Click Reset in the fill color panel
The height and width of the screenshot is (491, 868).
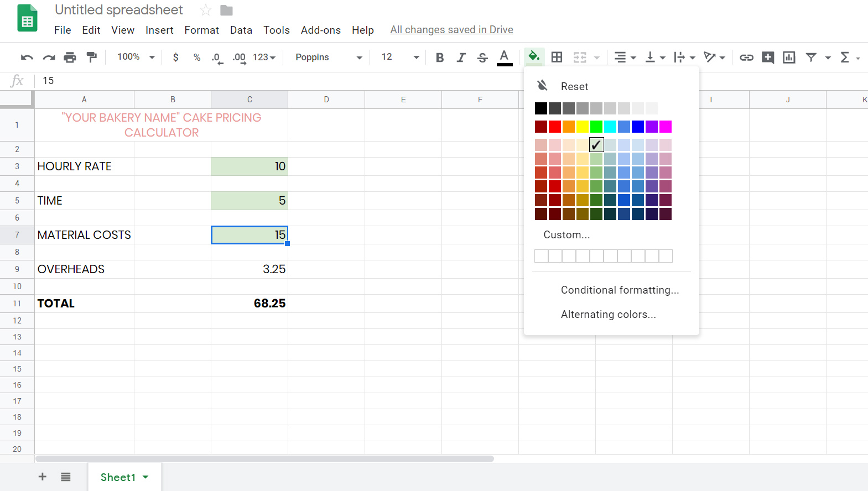(574, 86)
